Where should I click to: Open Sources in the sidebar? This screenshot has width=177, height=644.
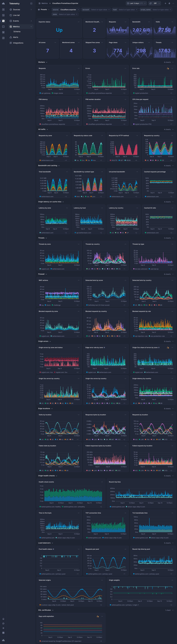point(21,10)
